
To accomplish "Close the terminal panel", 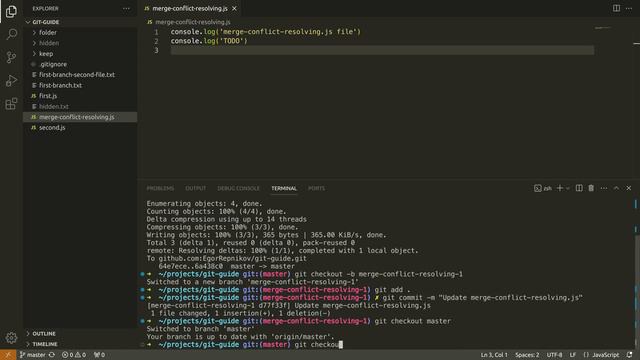I will click(x=629, y=188).
